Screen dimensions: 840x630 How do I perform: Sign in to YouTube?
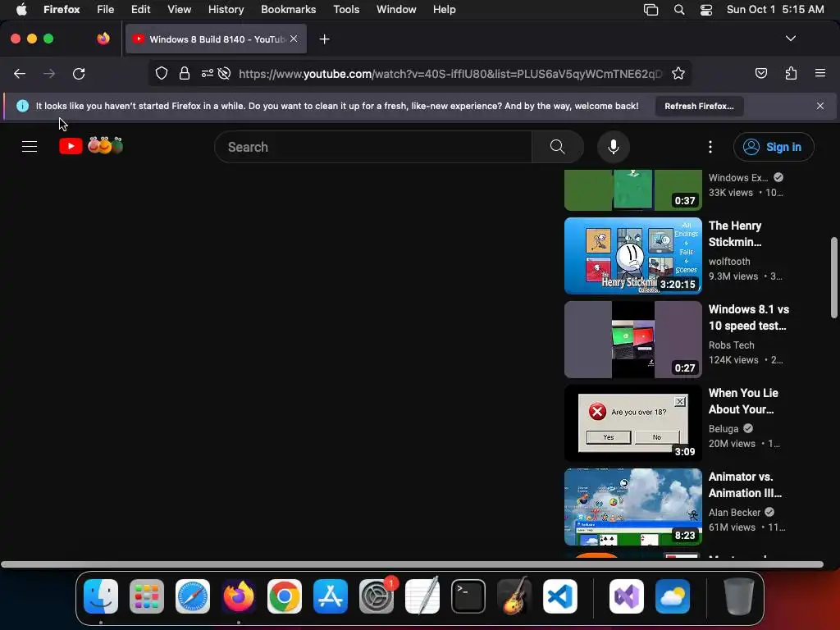pos(774,147)
